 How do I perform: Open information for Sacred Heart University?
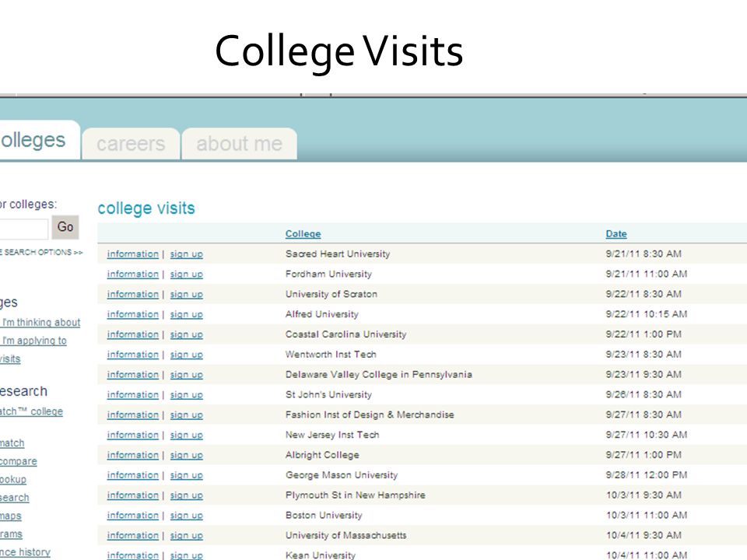click(133, 254)
